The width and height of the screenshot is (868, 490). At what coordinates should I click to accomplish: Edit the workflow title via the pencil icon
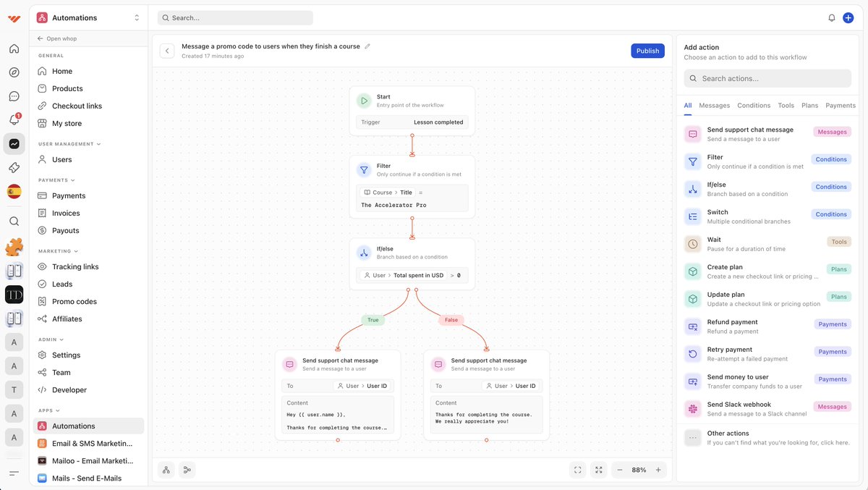367,46
